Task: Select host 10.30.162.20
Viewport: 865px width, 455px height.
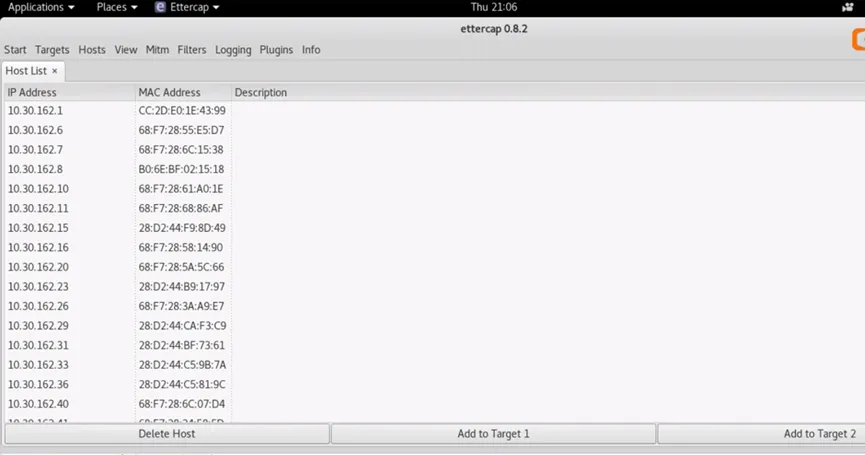Action: 38,267
